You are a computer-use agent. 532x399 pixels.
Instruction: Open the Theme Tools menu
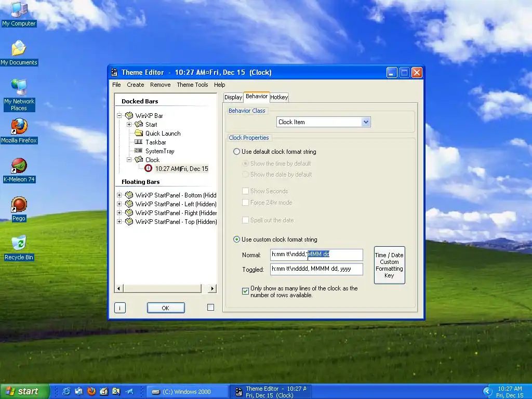192,85
